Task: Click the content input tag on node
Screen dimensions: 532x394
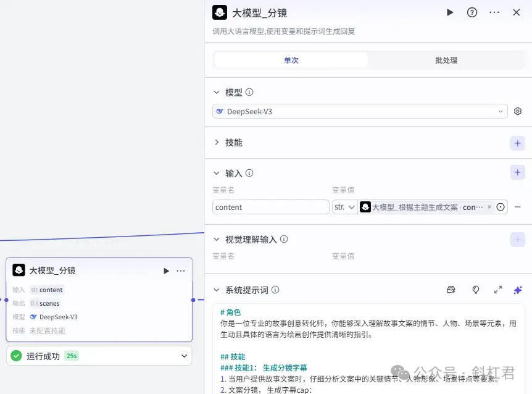Action: (x=47, y=290)
